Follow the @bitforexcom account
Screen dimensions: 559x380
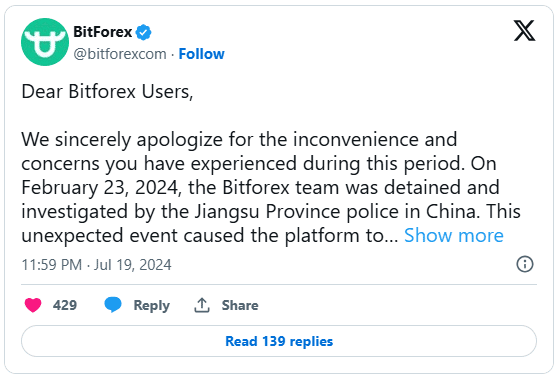(x=201, y=54)
